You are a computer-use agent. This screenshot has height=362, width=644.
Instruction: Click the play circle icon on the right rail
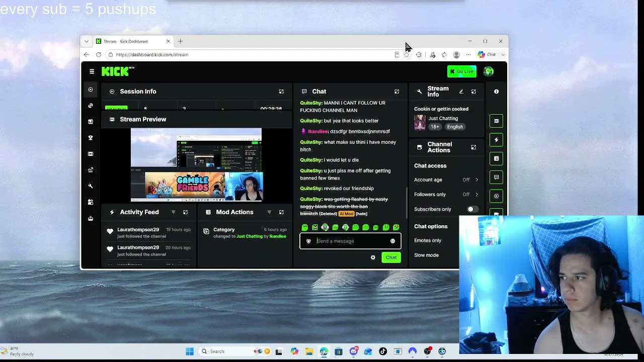496,196
